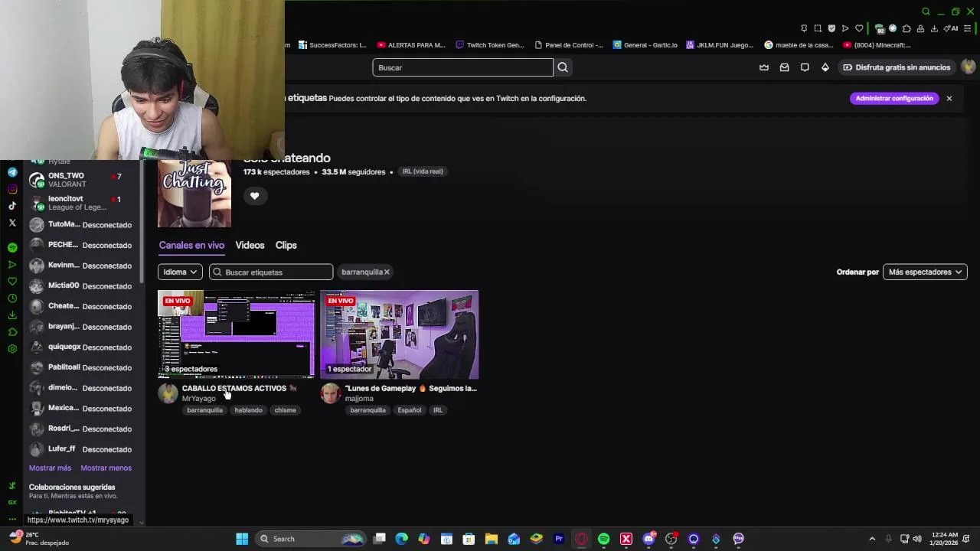Select quiquegx in the followed channels
980x551 pixels.
pos(83,347)
